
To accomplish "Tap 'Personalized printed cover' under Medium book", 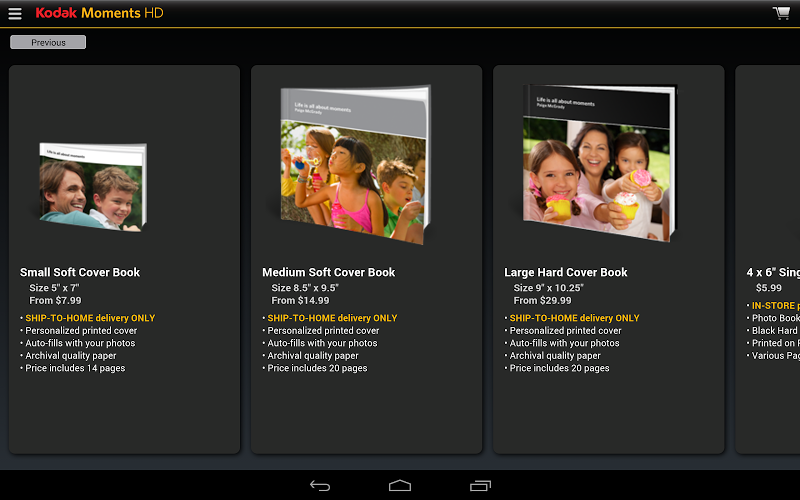I will [x=323, y=331].
